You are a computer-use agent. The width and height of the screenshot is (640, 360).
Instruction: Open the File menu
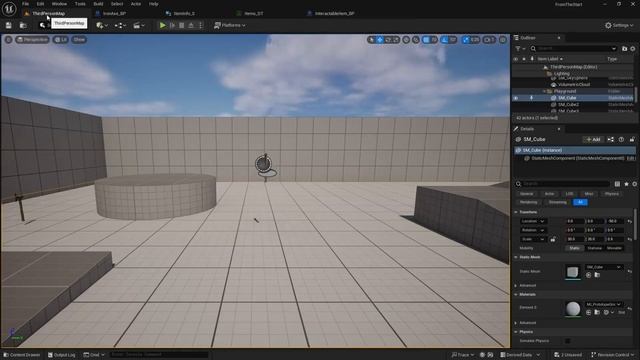[25, 4]
